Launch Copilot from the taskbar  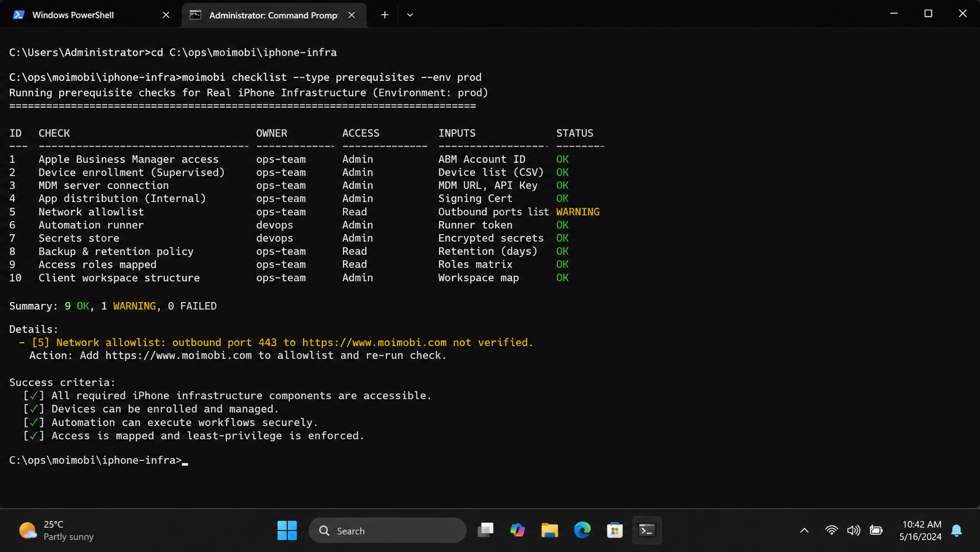click(518, 530)
